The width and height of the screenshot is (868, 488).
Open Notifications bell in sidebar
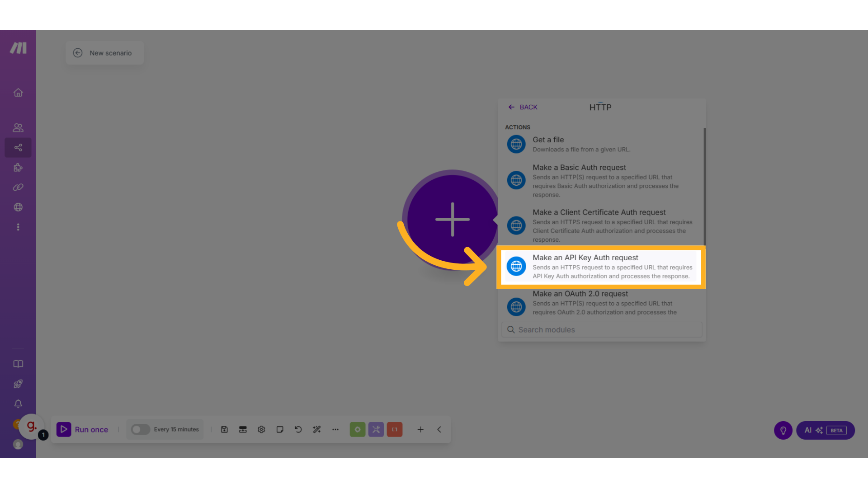(18, 404)
